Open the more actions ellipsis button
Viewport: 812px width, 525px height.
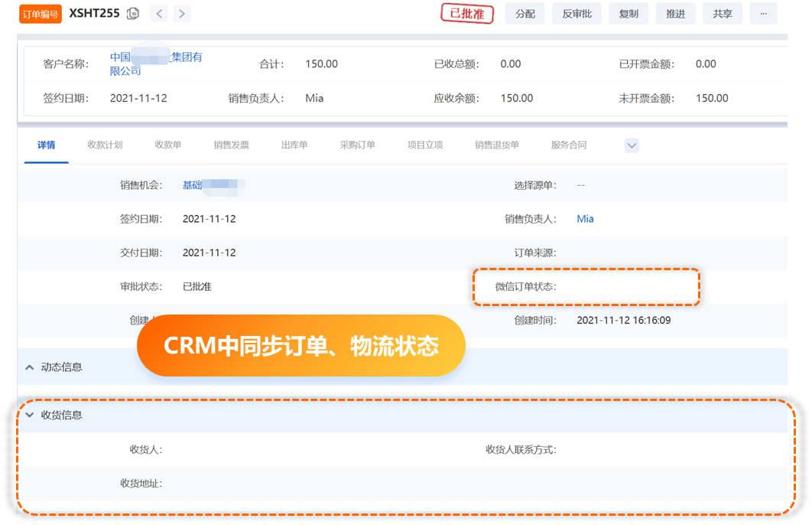click(x=762, y=14)
